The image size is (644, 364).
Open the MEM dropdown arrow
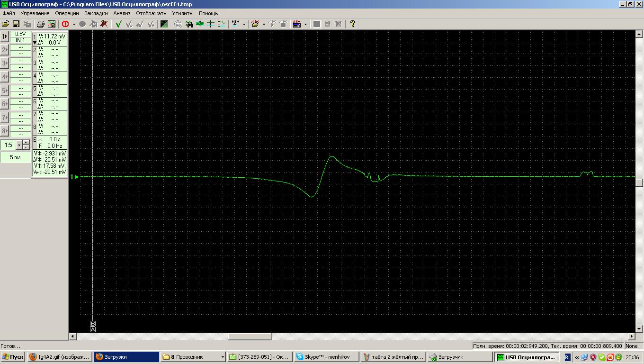pos(244,24)
